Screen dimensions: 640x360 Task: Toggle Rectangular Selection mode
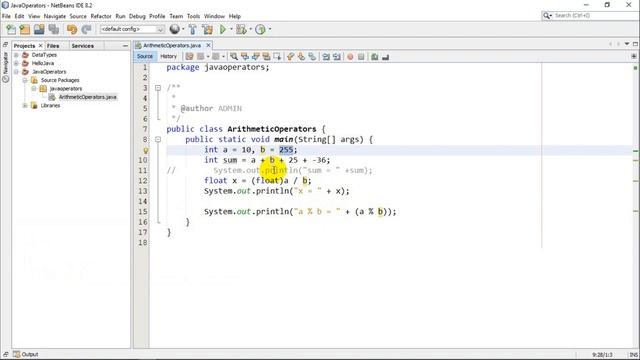click(277, 57)
